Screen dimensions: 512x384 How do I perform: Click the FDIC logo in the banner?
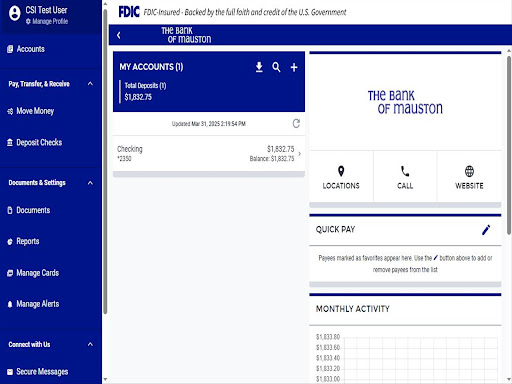(129, 12)
